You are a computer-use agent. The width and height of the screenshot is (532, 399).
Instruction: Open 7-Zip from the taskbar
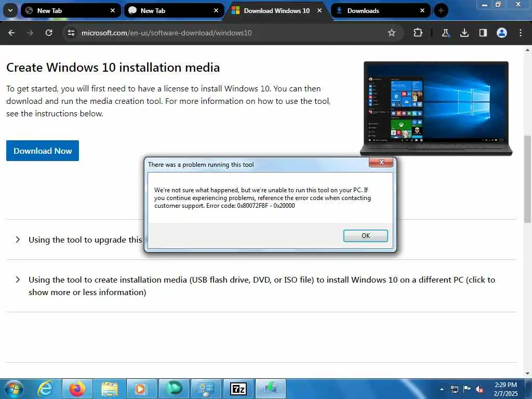[x=238, y=389]
